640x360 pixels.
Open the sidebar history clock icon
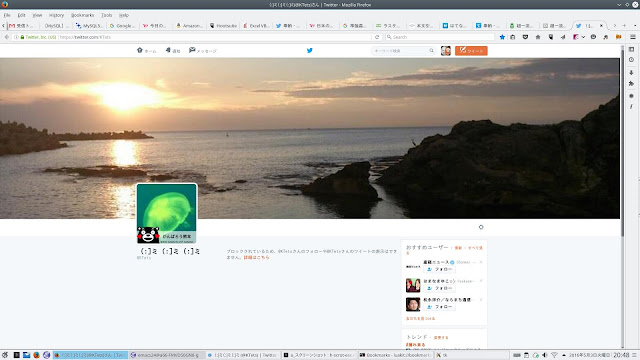pyautogui.click(x=631, y=60)
